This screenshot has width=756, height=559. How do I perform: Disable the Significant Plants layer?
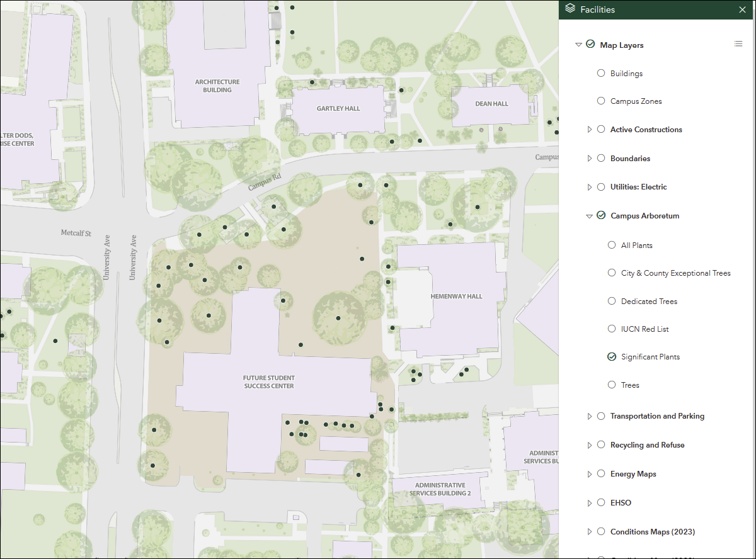click(611, 356)
